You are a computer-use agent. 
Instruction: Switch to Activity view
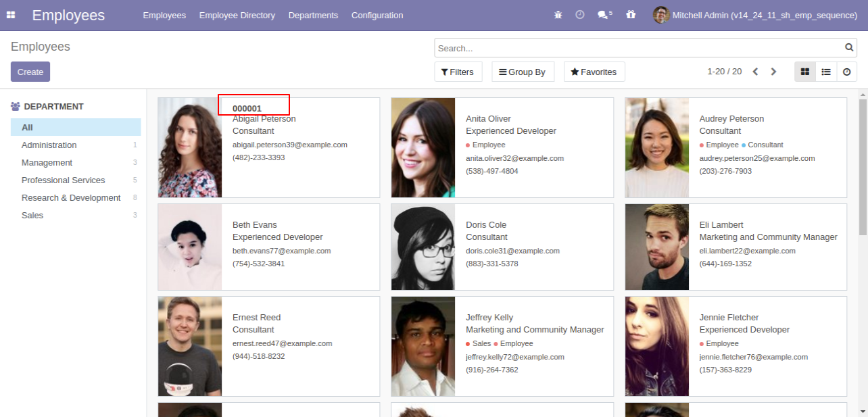pos(847,72)
